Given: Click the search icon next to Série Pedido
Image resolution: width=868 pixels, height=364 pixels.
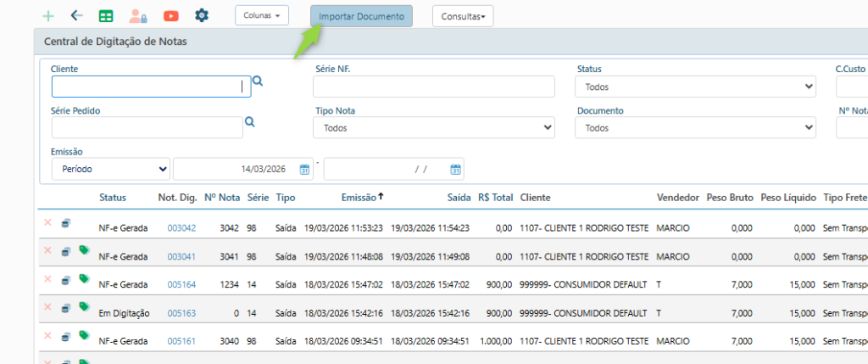Looking at the screenshot, I should (250, 122).
